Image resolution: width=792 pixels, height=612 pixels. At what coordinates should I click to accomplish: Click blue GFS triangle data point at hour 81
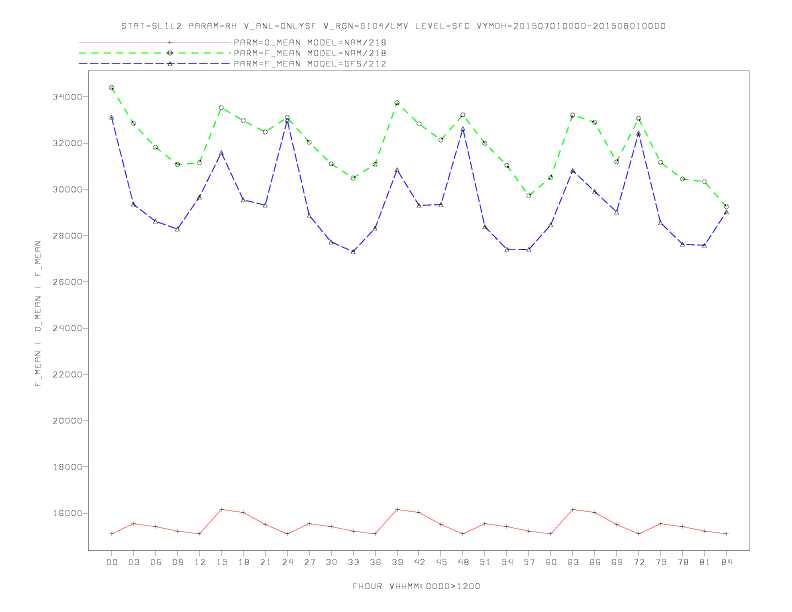[x=705, y=245]
